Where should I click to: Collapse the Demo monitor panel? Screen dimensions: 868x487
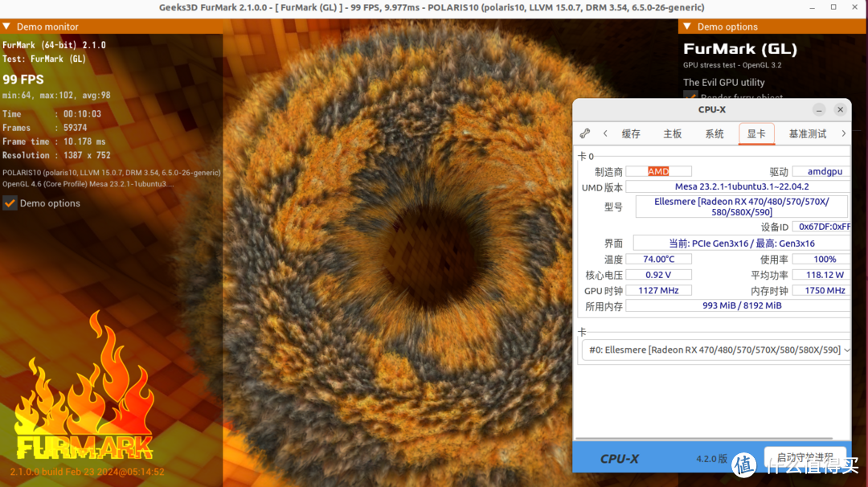6,27
